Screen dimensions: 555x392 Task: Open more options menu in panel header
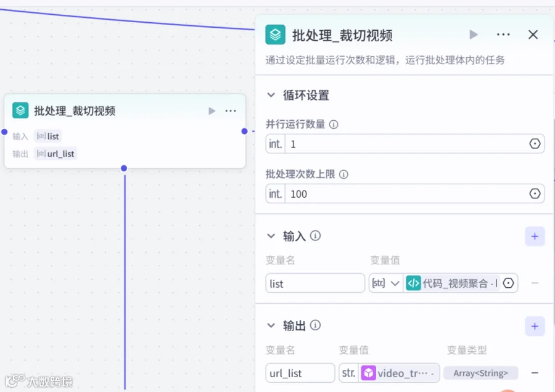(x=503, y=35)
